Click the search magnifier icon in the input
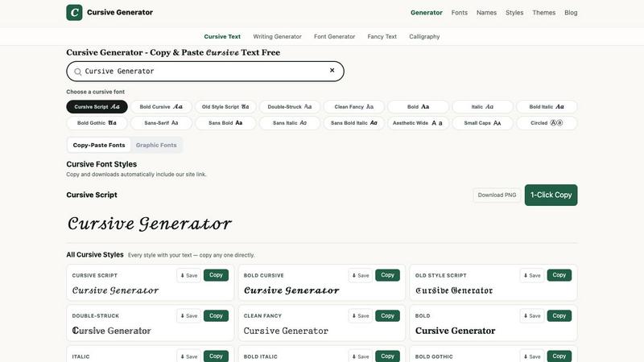Screen dimensions: 644x362 pyautogui.click(x=77, y=72)
